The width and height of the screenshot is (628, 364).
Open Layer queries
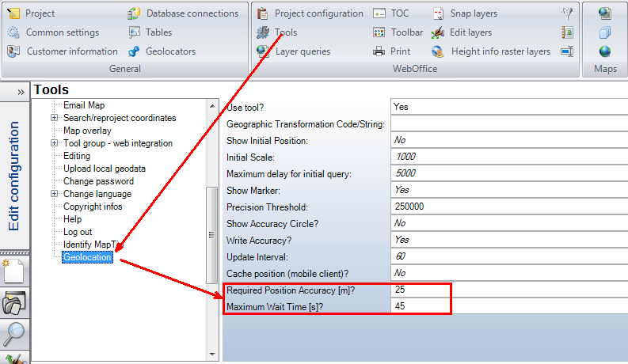point(293,51)
